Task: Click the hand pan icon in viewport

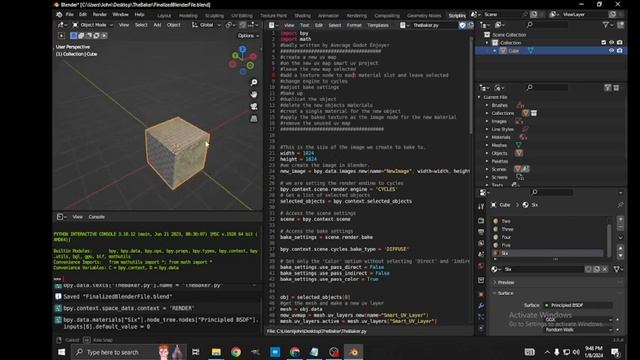Action: [254, 94]
